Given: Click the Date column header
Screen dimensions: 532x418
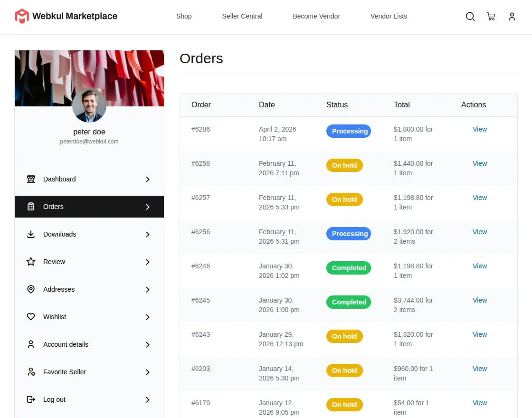Looking at the screenshot, I should pyautogui.click(x=266, y=105).
